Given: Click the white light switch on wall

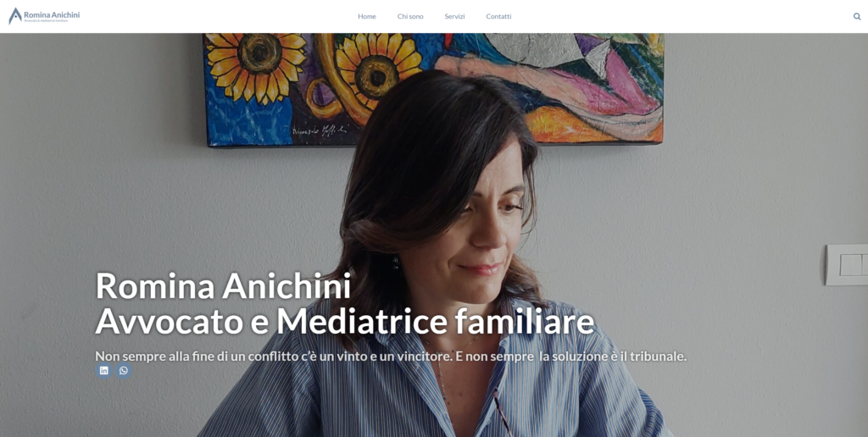Looking at the screenshot, I should (x=847, y=265).
